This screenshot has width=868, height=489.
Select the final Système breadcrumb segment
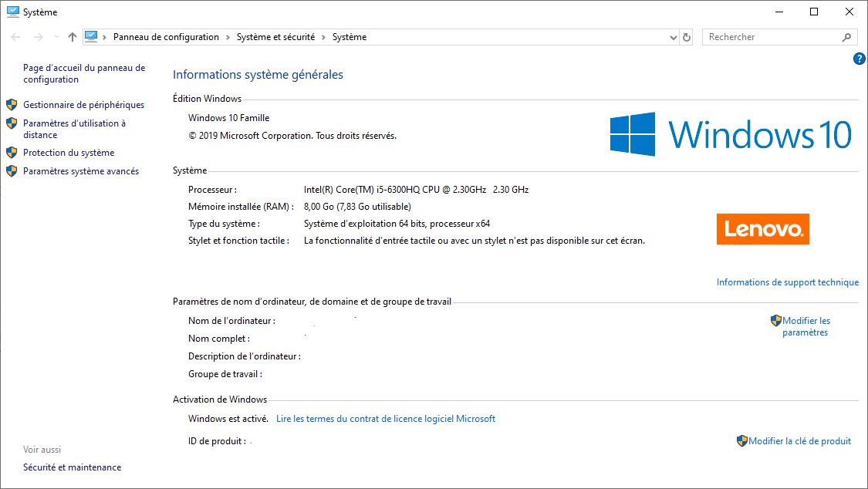coord(350,37)
